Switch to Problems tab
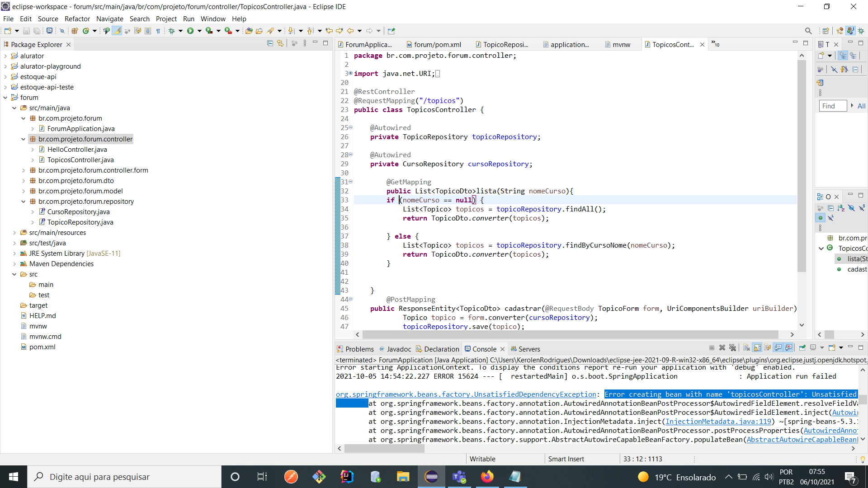 pyautogui.click(x=355, y=349)
